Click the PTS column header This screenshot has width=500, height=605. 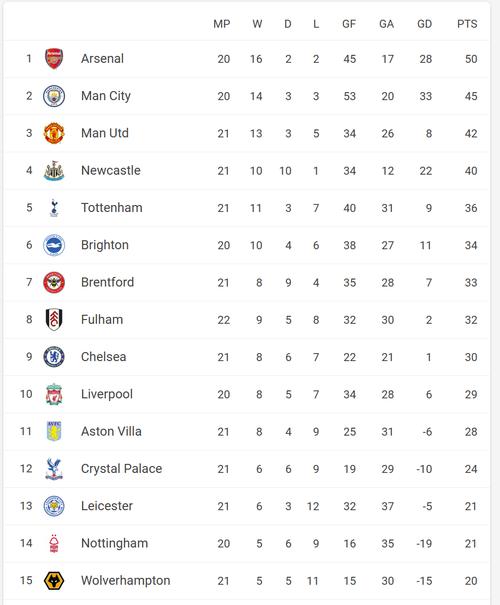coord(467,24)
